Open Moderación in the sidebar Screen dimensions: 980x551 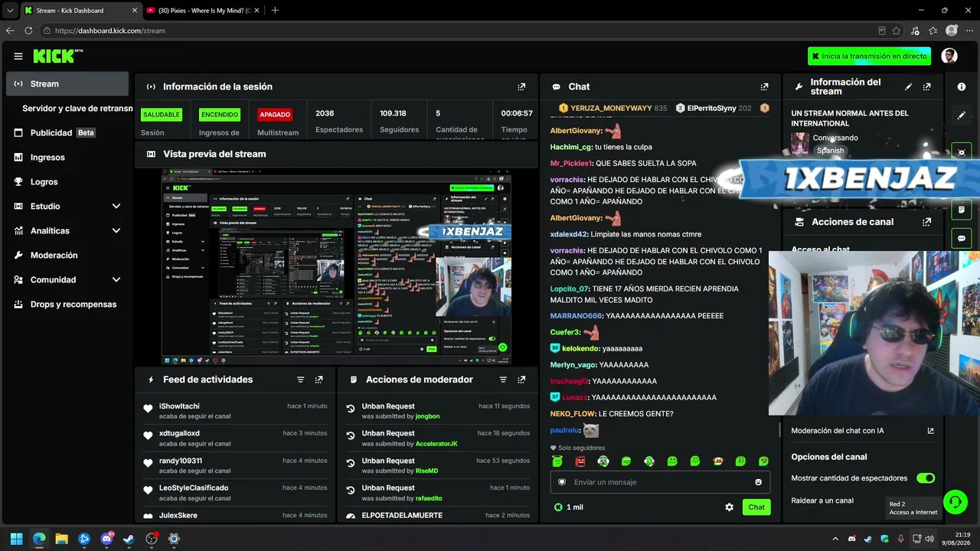point(67,256)
